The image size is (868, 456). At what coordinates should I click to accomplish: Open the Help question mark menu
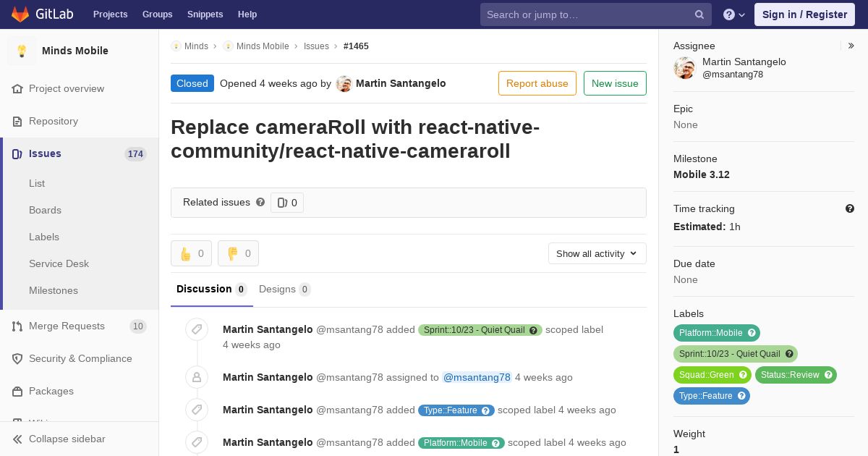[734, 14]
